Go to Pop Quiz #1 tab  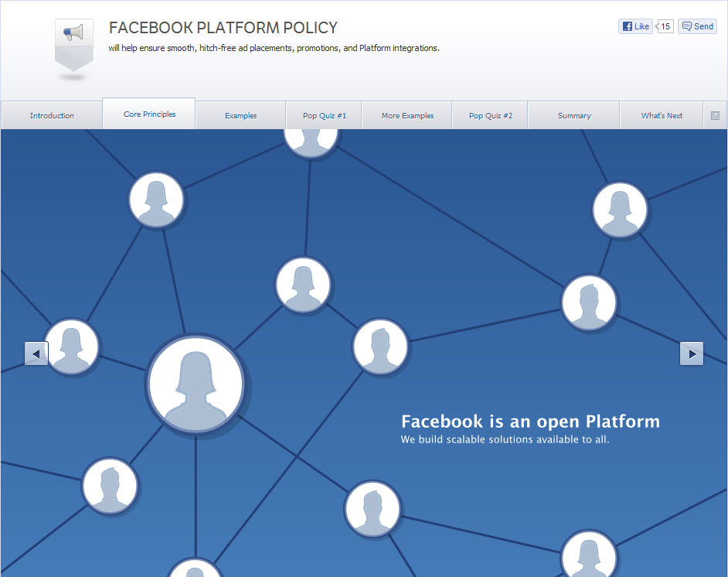pos(324,115)
